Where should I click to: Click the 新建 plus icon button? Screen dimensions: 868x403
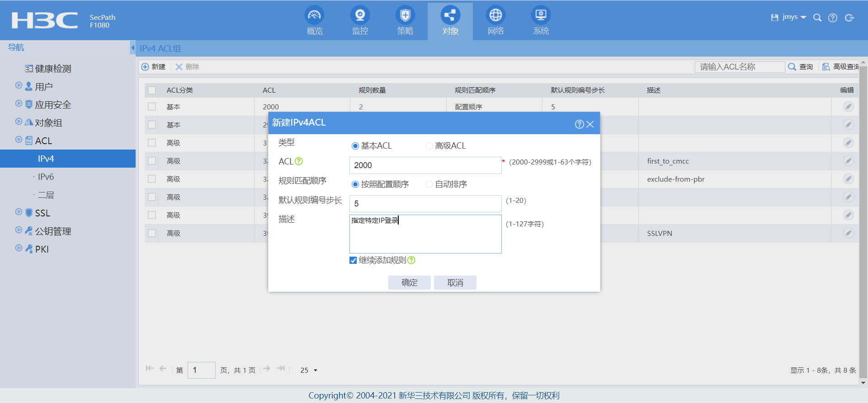pos(153,67)
